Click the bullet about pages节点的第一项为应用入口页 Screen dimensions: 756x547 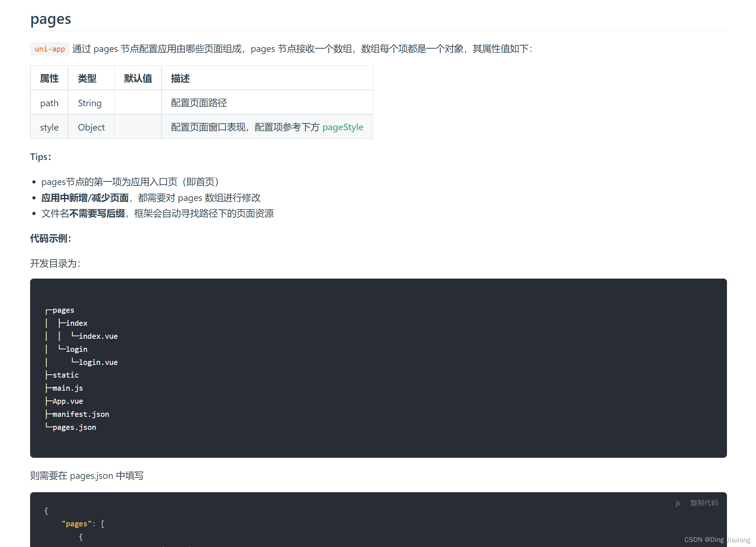[130, 182]
